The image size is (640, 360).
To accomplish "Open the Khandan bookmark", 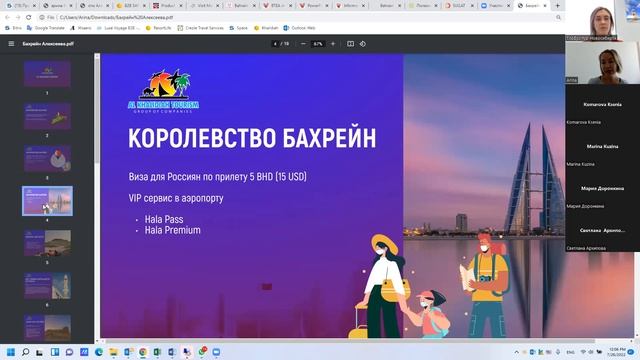I will [266, 28].
